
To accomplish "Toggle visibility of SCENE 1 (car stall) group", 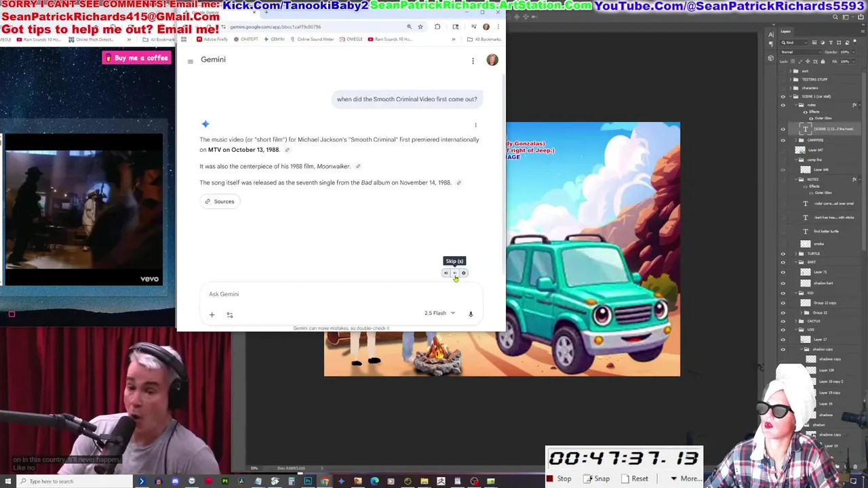I will [x=783, y=96].
